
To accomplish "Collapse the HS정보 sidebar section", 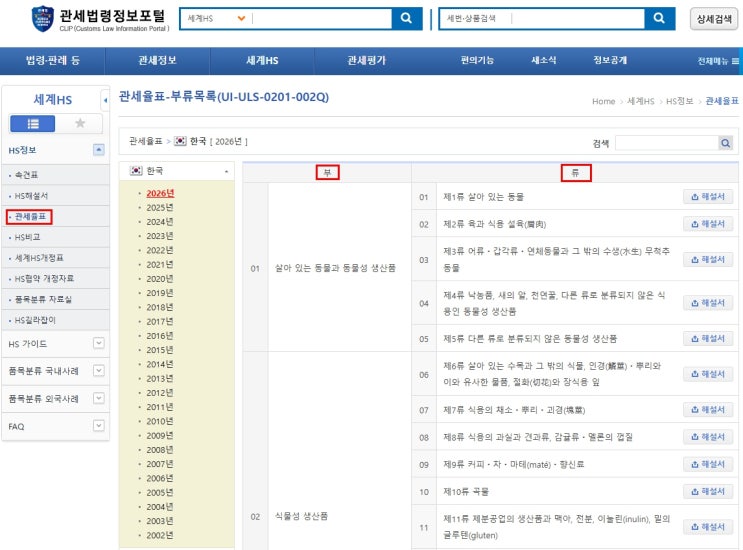I will (99, 150).
